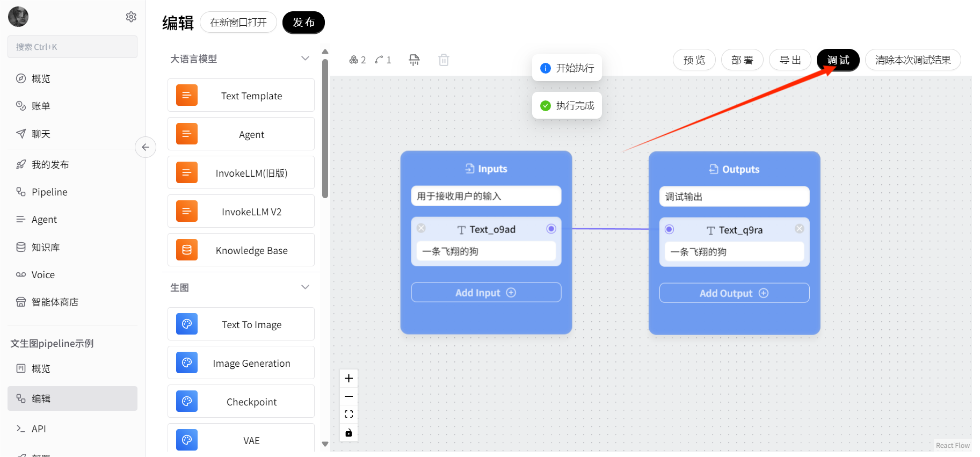Toggle the canvas interactivity lock
Viewport: 980px width, 457px height.
(349, 433)
